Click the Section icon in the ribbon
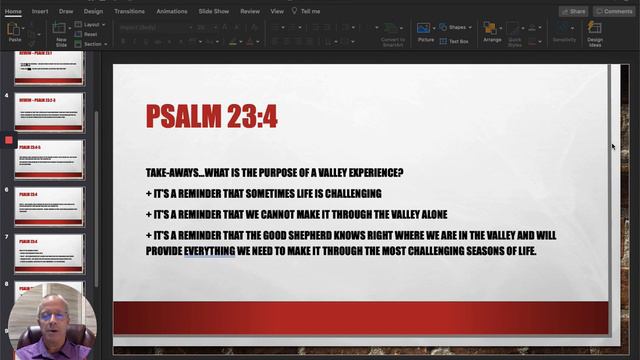 coord(78,44)
